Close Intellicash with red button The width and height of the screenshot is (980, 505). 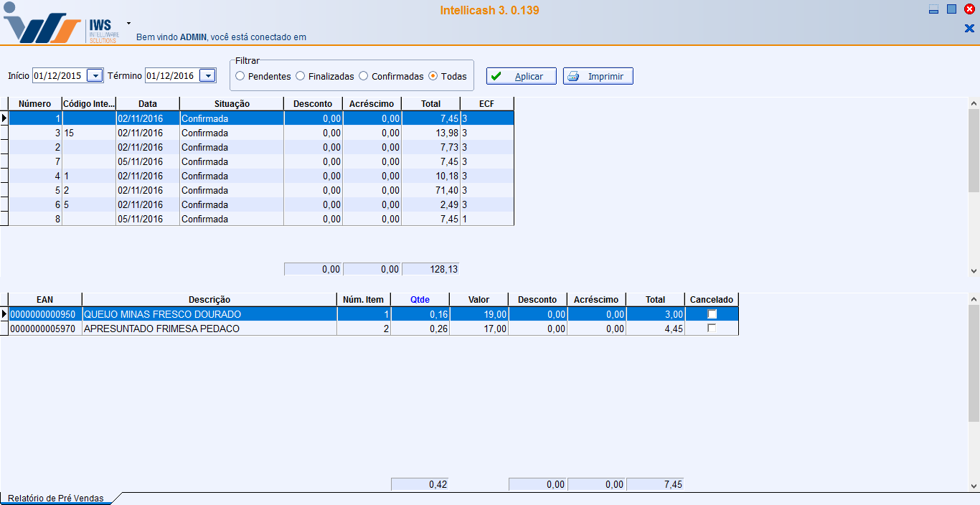(969, 9)
